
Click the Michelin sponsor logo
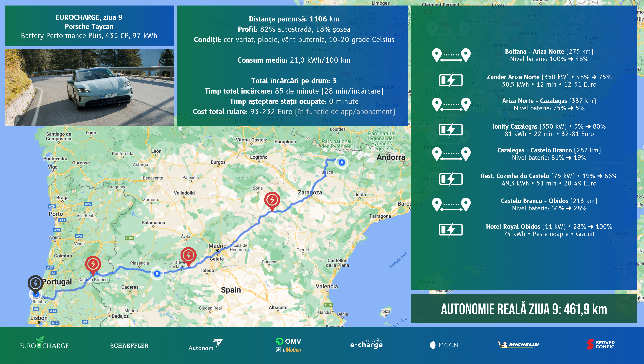518,345
